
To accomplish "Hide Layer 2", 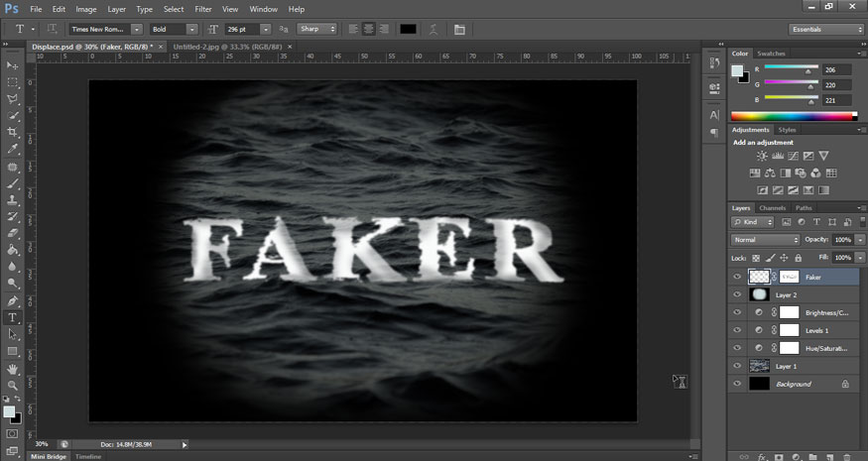I will (737, 294).
